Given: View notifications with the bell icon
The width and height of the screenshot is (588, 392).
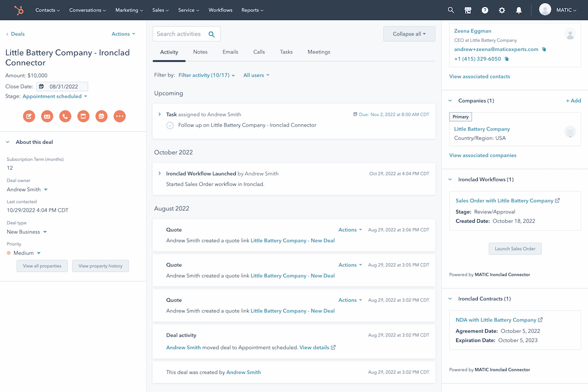Looking at the screenshot, I should [x=519, y=10].
